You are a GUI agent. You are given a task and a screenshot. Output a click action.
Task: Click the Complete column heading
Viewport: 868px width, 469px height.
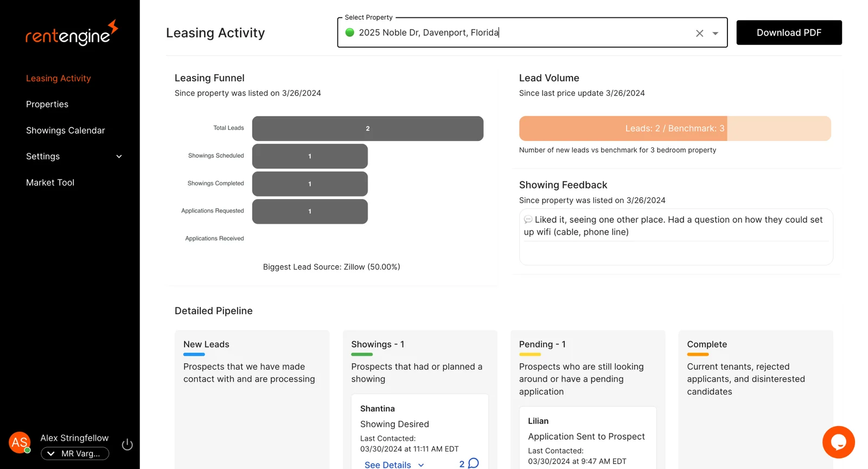(x=707, y=344)
